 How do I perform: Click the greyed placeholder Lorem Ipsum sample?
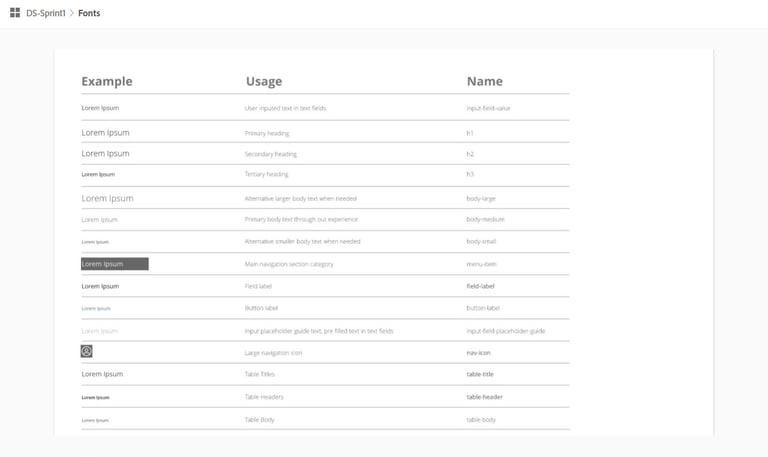(x=99, y=331)
